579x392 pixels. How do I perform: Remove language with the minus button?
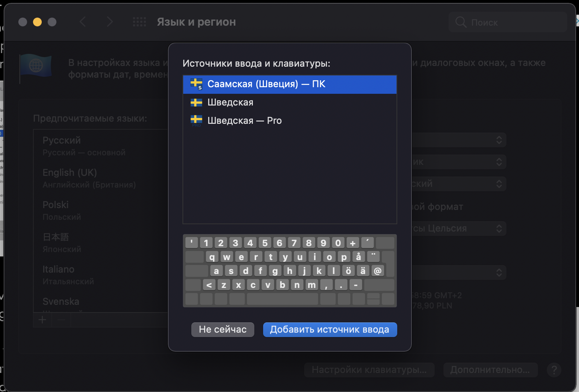[61, 320]
